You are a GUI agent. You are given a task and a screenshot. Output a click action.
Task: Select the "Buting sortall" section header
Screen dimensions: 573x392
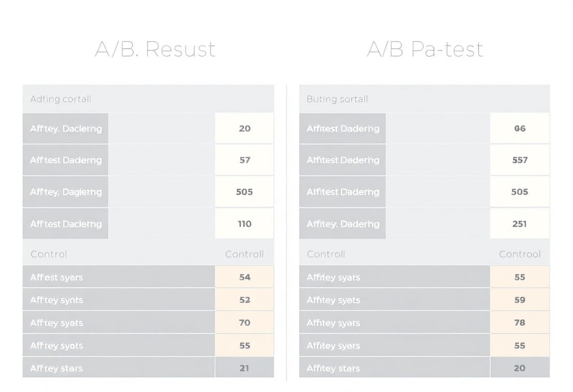tap(337, 99)
